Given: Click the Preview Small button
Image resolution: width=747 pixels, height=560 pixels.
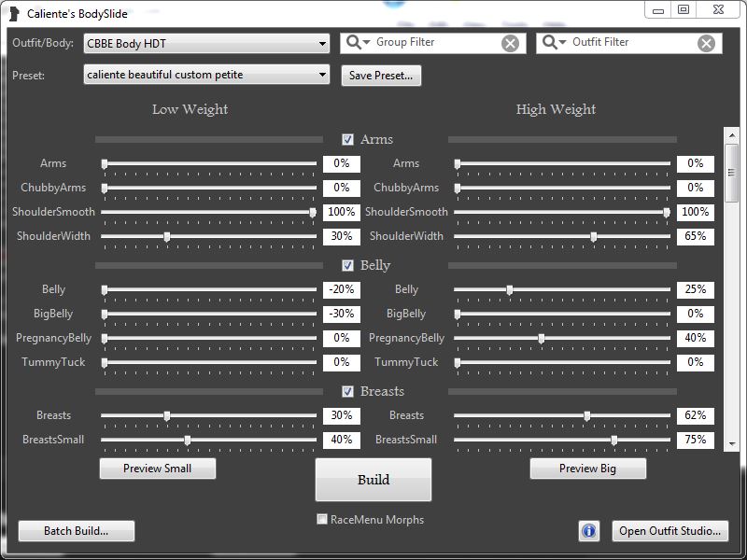Looking at the screenshot, I should pyautogui.click(x=158, y=469).
